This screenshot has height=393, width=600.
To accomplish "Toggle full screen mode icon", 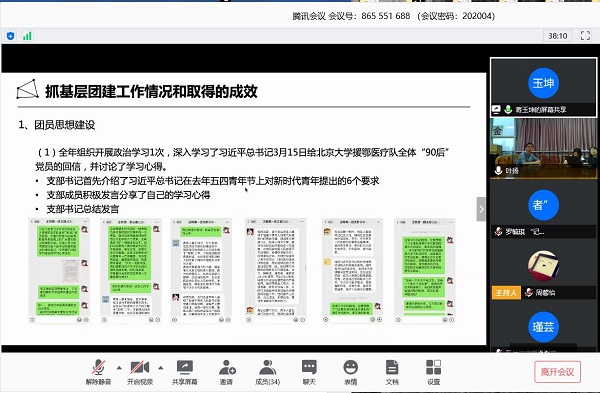I will pyautogui.click(x=585, y=36).
